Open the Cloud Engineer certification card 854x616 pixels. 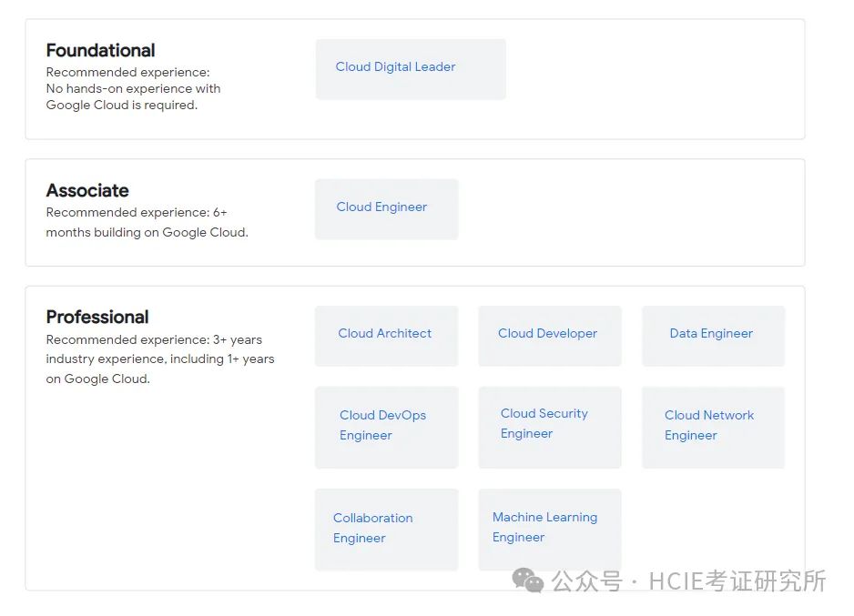(387, 209)
